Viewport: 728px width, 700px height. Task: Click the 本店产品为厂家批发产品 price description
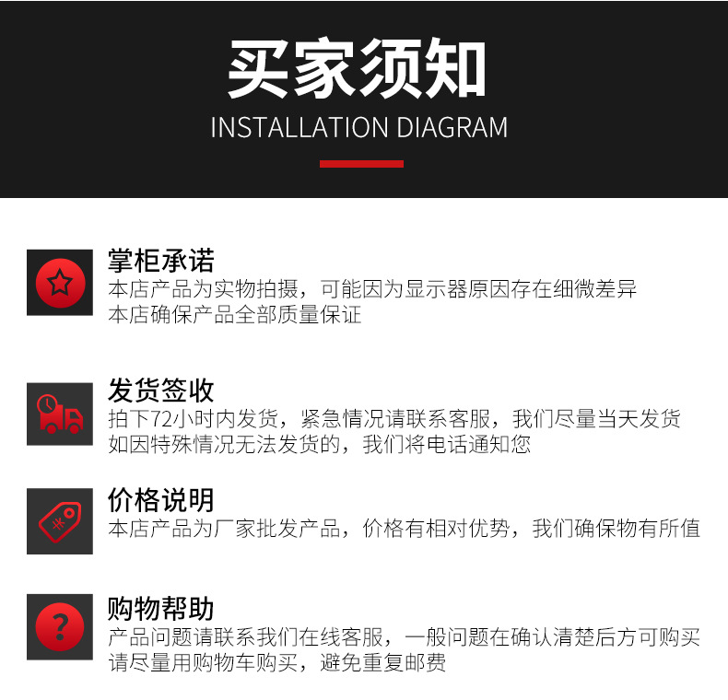[404, 529]
